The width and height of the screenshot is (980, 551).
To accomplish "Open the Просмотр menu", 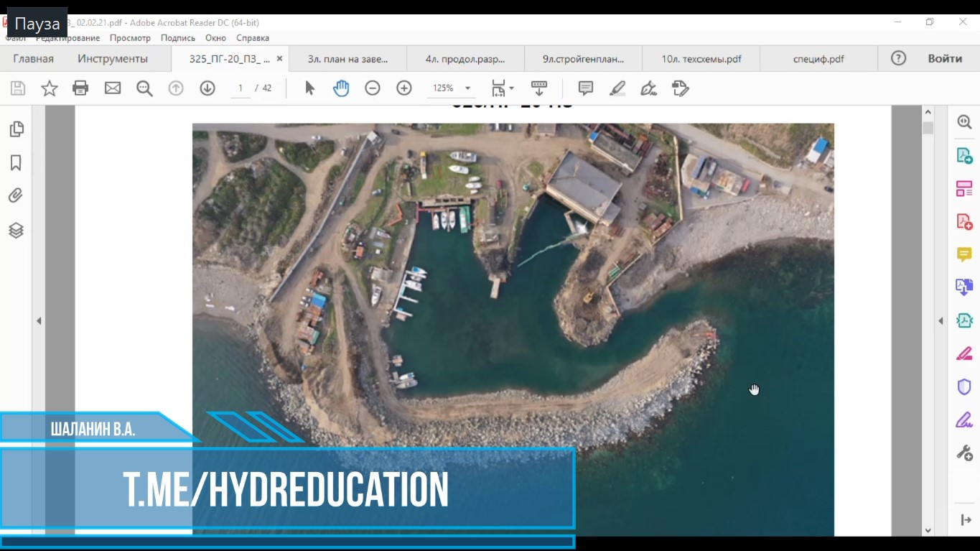I will pyautogui.click(x=130, y=38).
